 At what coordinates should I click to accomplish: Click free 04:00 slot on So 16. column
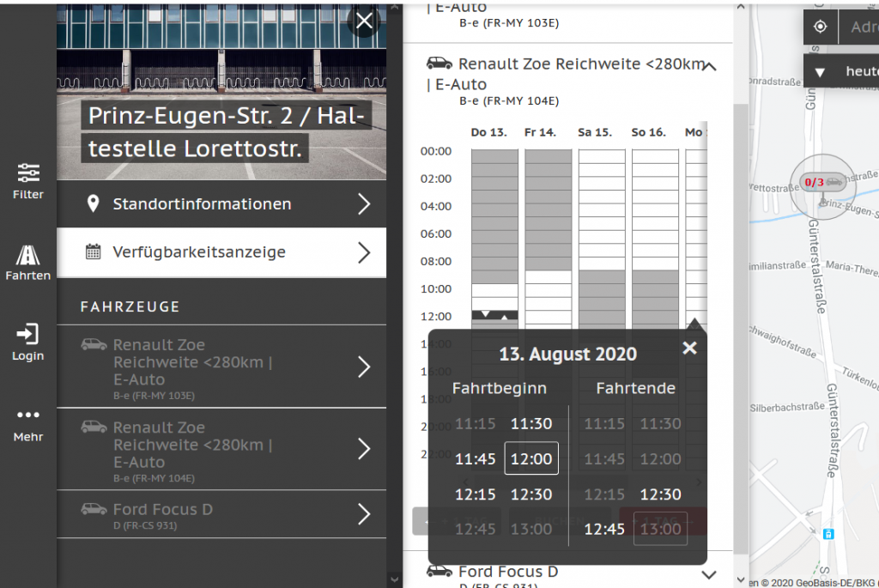coord(655,210)
